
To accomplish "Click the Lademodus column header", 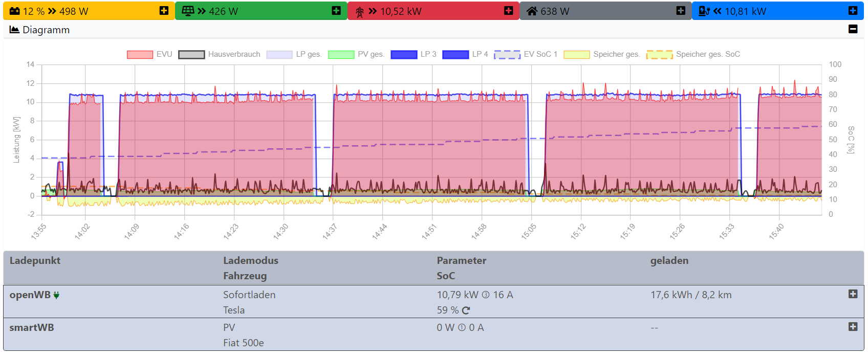I will [251, 260].
